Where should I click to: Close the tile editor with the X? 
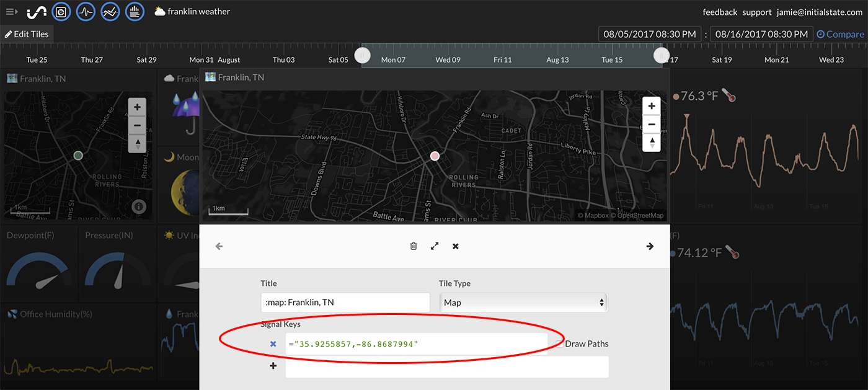click(x=456, y=246)
